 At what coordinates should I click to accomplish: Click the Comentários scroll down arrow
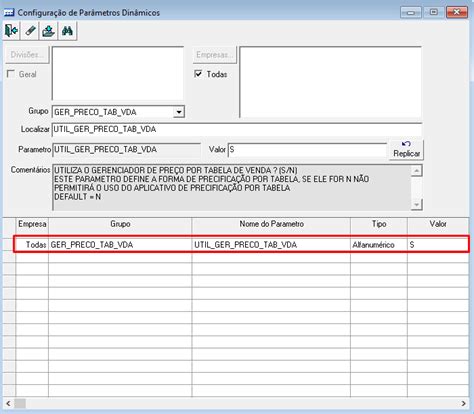(416, 204)
